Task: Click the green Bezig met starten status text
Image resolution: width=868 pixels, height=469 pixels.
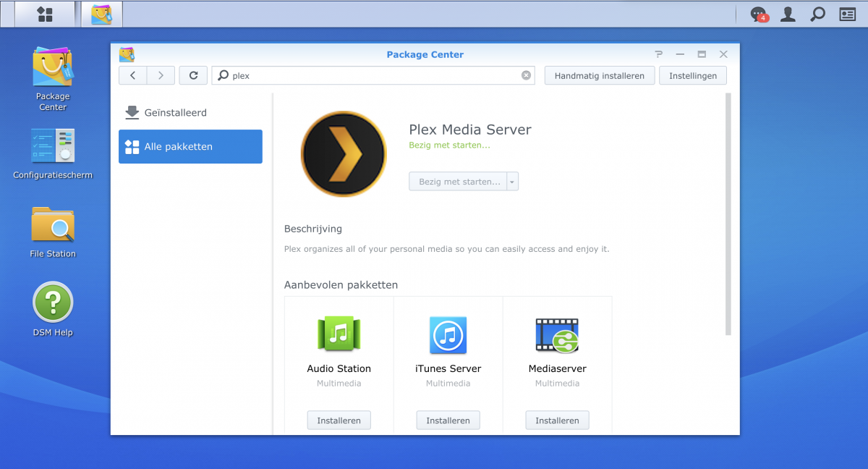Action: (450, 145)
